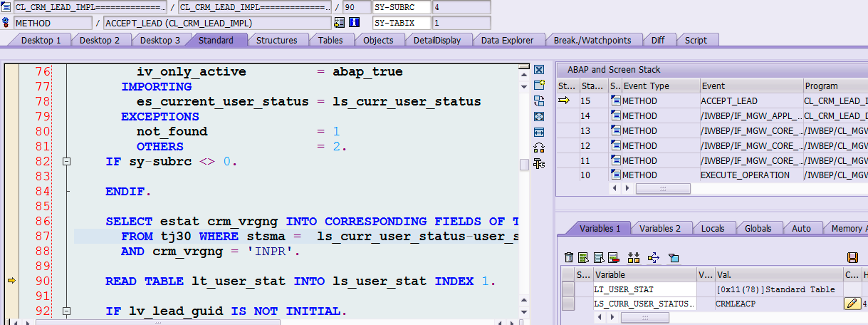Click the yellow box with blue arrows icon
The image size is (868, 325).
click(x=654, y=257)
